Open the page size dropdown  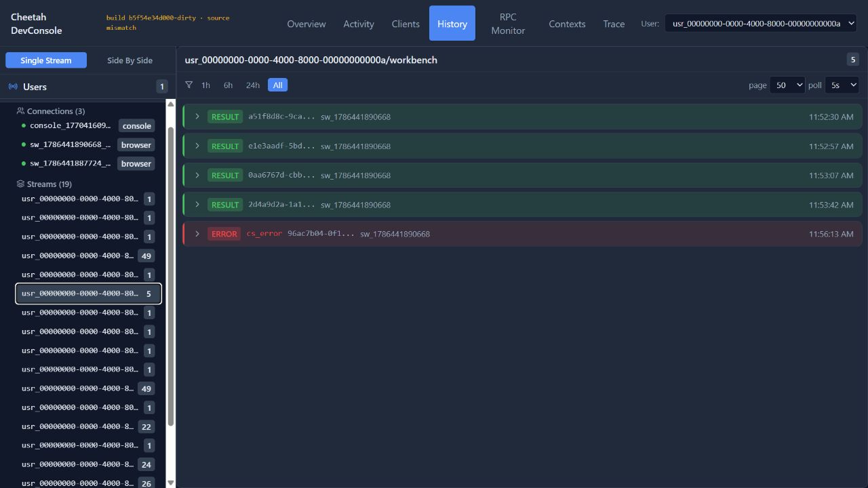pos(787,85)
